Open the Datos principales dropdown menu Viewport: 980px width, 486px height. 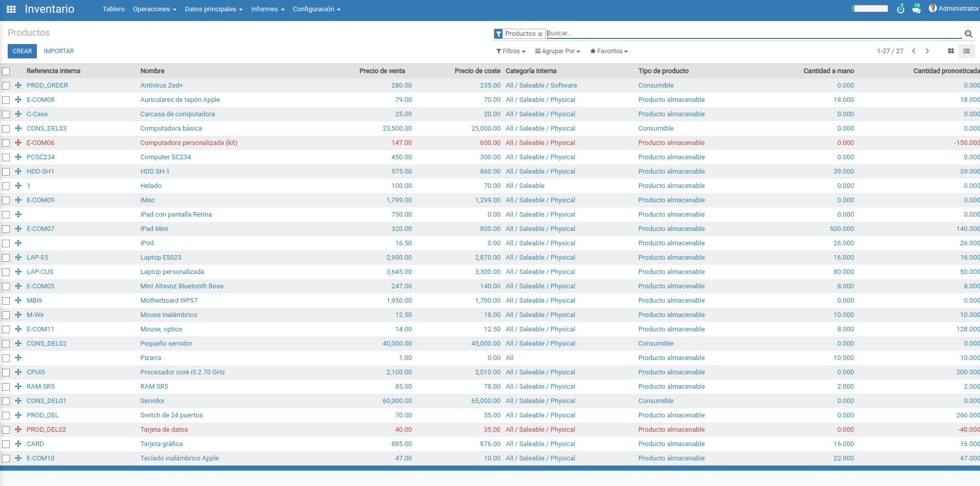coord(214,9)
